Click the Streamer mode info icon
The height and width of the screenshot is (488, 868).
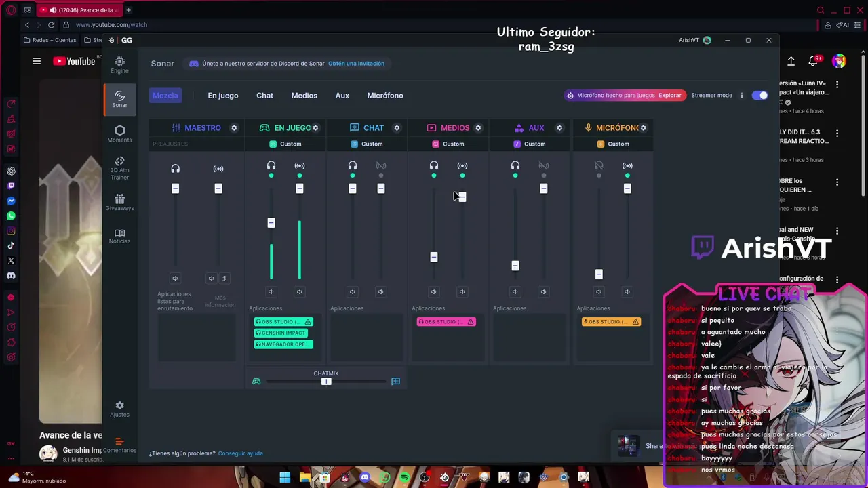tap(742, 96)
